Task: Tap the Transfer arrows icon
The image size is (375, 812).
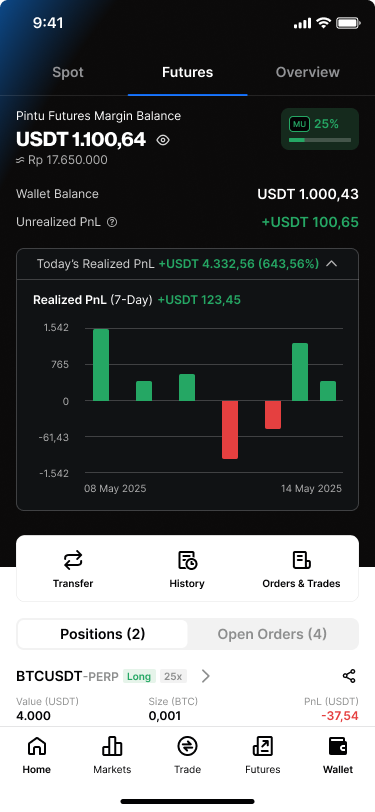Action: 73,560
